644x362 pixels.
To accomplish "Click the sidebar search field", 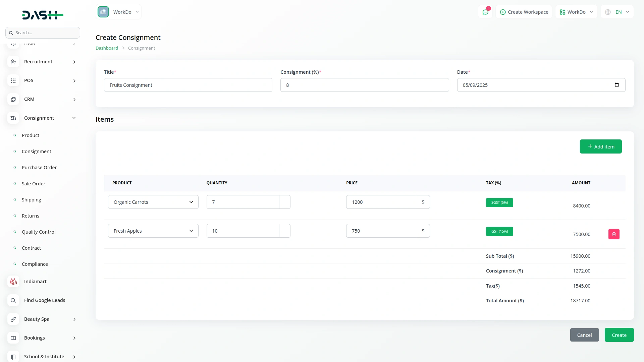I will 43,33.
